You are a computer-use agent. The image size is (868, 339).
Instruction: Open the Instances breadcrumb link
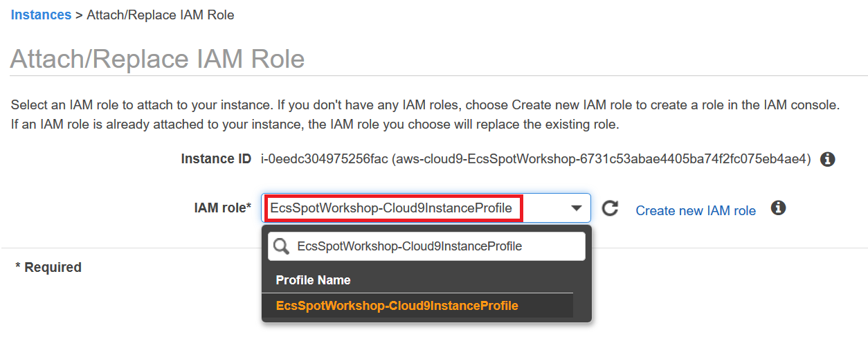(41, 15)
